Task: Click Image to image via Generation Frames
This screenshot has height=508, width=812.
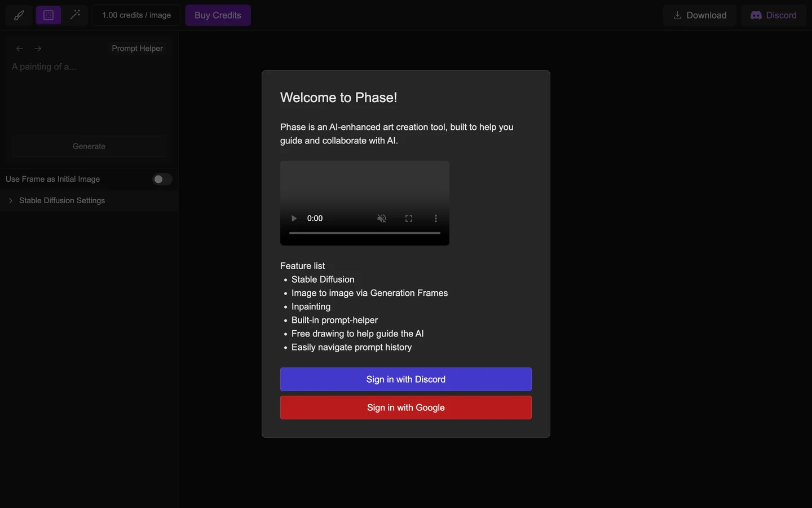Action: 370,293
